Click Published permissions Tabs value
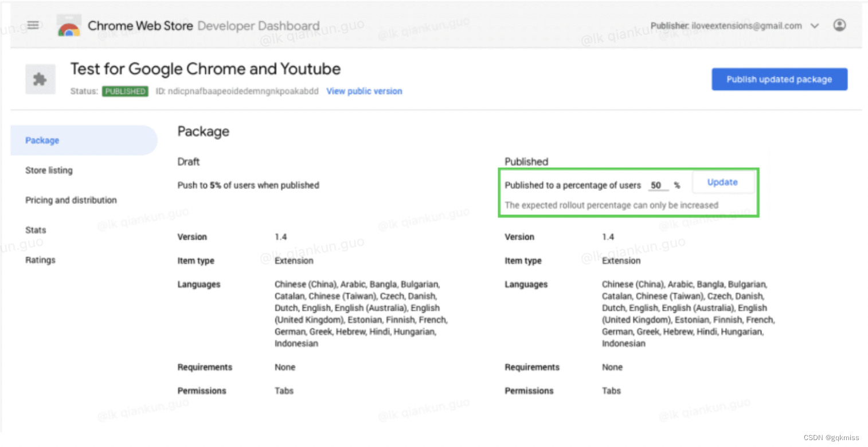The image size is (868, 447). pyautogui.click(x=611, y=391)
